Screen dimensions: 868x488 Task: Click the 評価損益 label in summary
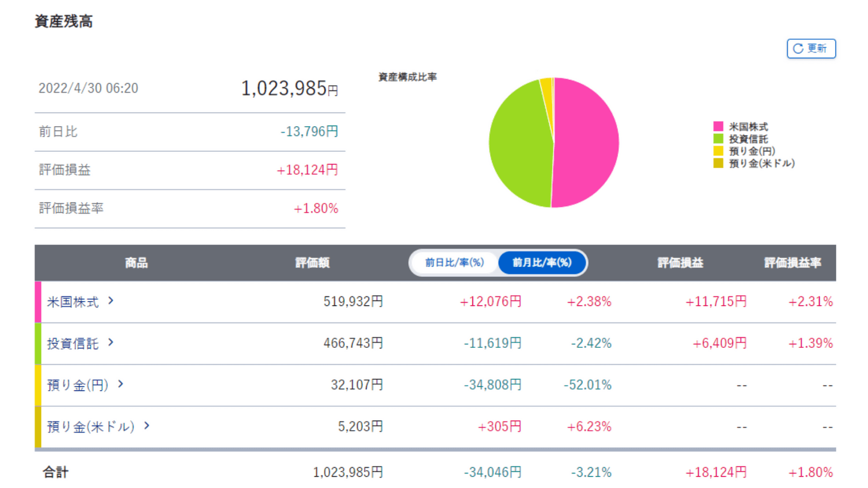[x=65, y=170]
